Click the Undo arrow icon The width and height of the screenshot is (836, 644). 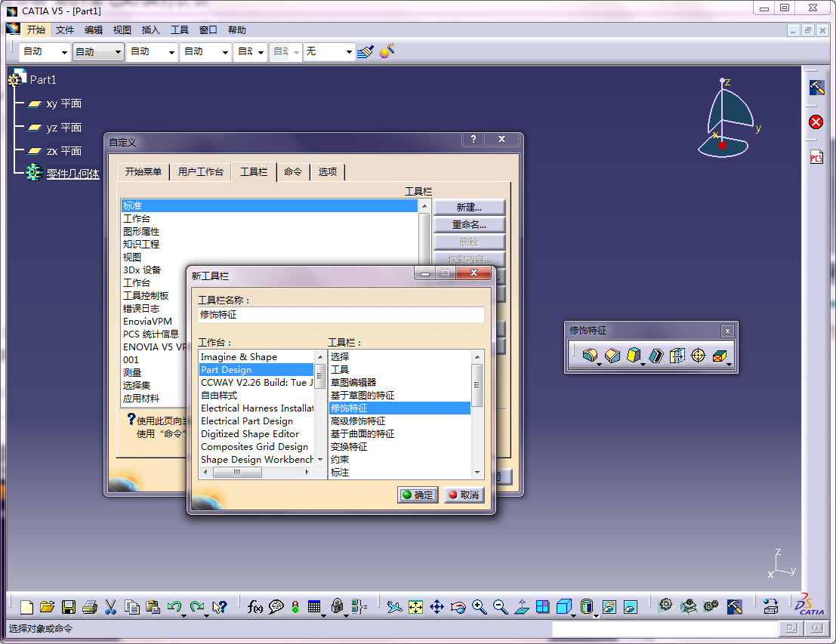point(174,607)
